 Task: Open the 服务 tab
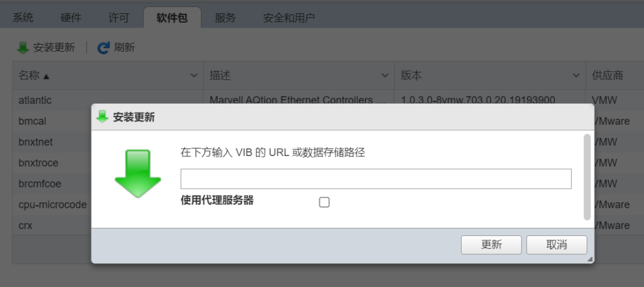pyautogui.click(x=225, y=18)
